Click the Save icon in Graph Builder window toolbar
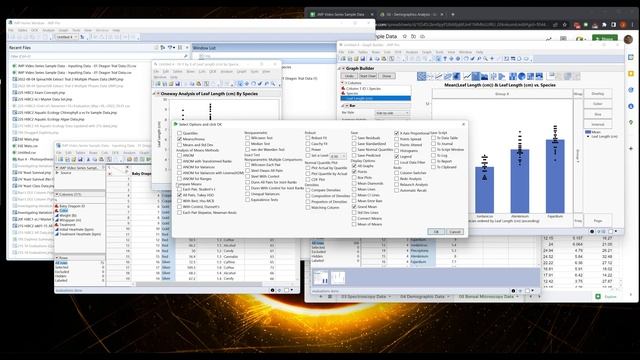The width and height of the screenshot is (640, 360). coord(363,59)
